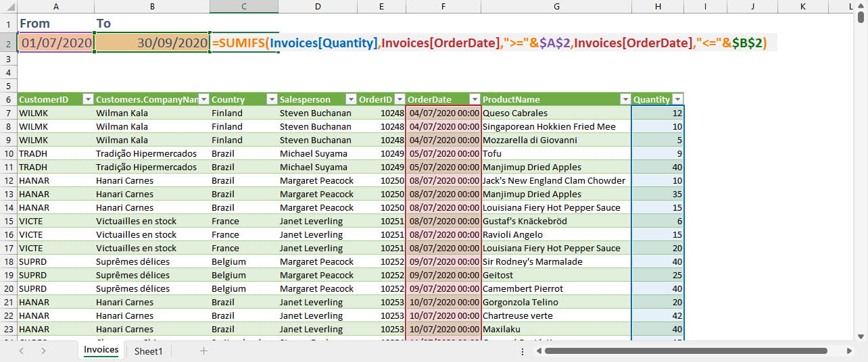This screenshot has width=868, height=362.
Task: Click the previous sheet navigation arrow
Action: click(22, 351)
